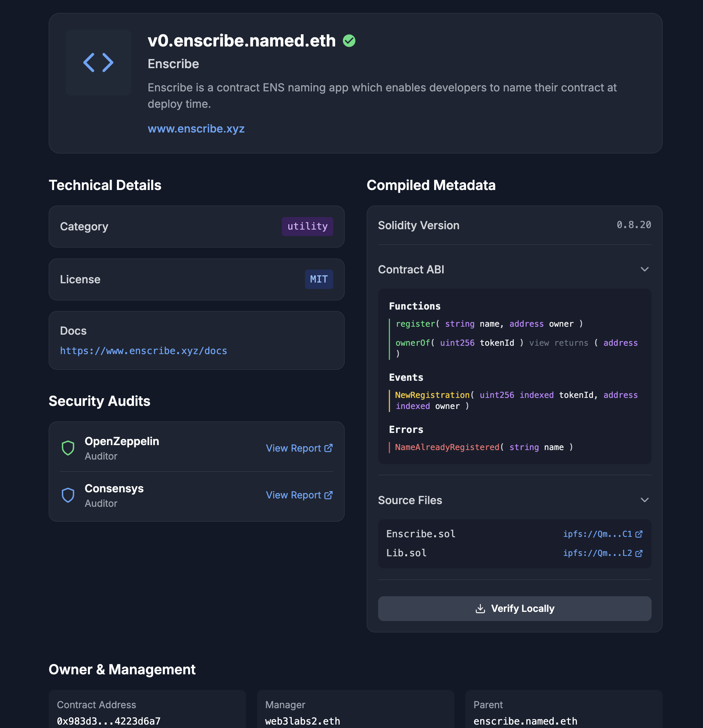The height and width of the screenshot is (728, 703).
Task: Open the www.enscribe.xyz website link
Action: [196, 129]
